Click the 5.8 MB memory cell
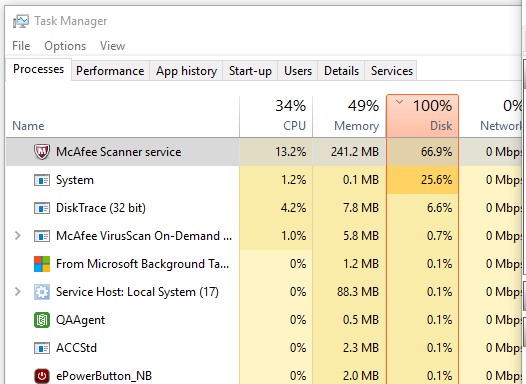 click(x=349, y=236)
